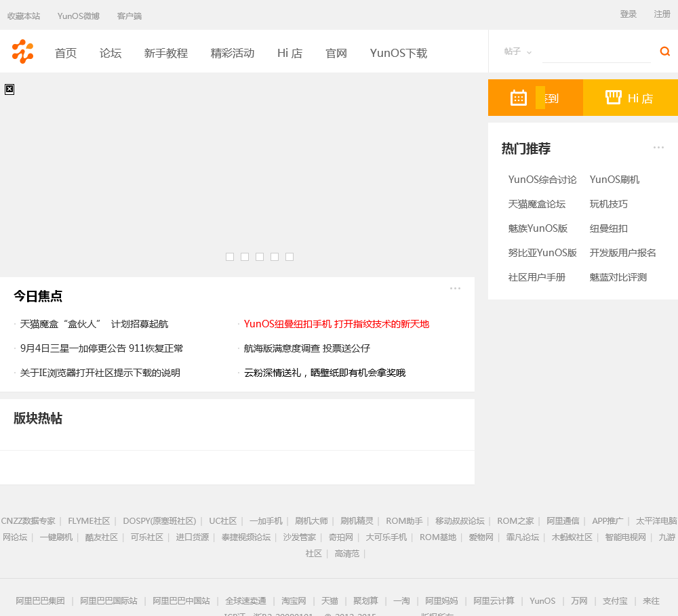This screenshot has height=616, width=678.
Task: Click the search text input field
Action: point(596,52)
